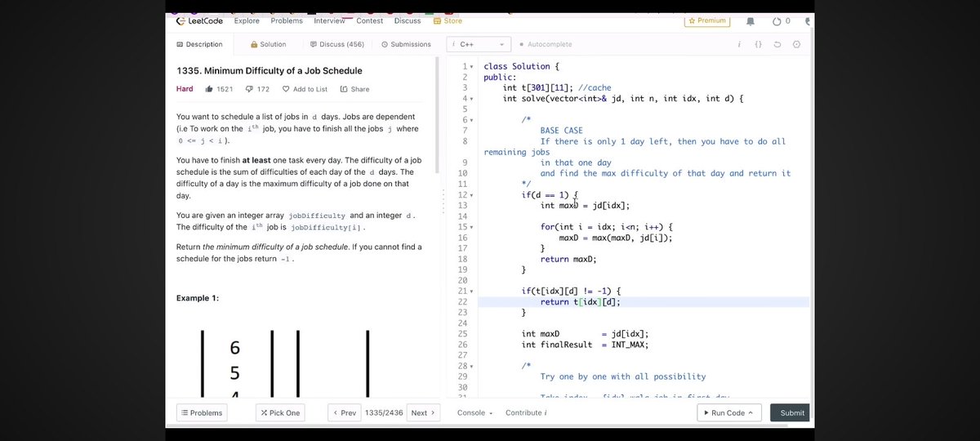The width and height of the screenshot is (980, 441).
Task: Click the panel divider drag handle
Action: 443,201
